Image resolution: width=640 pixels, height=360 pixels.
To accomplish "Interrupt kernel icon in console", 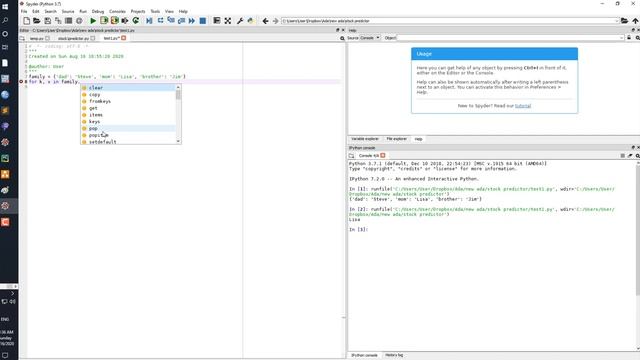I will tap(622, 156).
